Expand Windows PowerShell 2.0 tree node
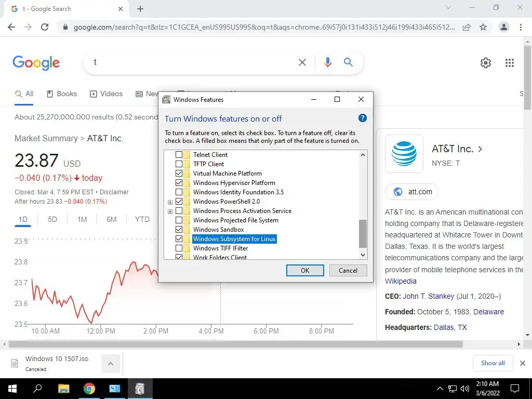Viewport: 532px width, 399px height. pyautogui.click(x=170, y=202)
